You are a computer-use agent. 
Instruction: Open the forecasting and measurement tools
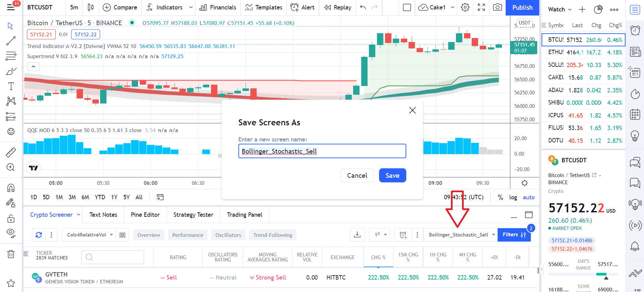[11, 116]
